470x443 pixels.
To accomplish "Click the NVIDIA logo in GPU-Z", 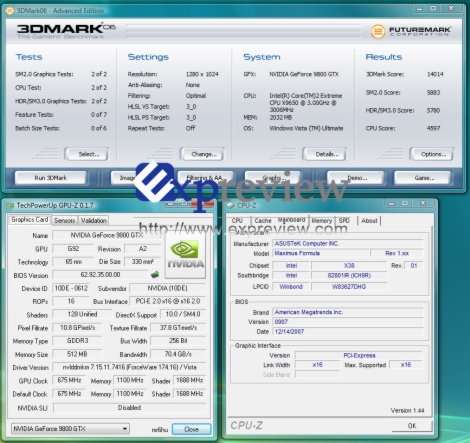I will pos(186,255).
